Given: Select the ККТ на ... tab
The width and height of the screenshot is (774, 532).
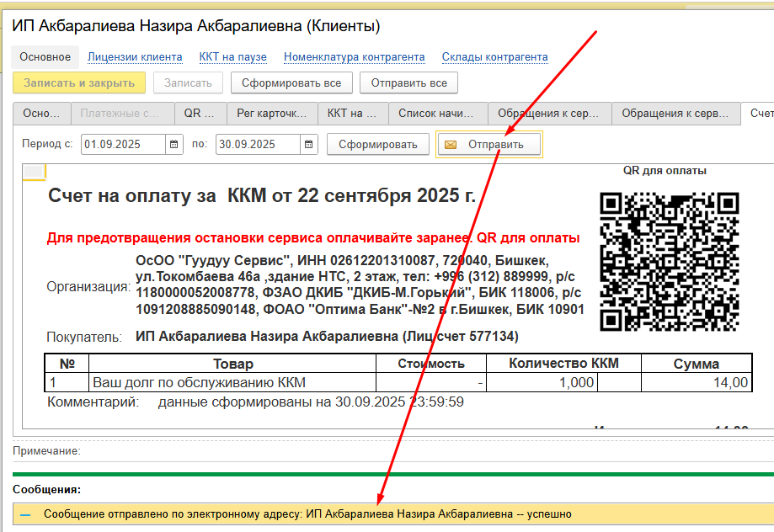Looking at the screenshot, I should point(352,114).
